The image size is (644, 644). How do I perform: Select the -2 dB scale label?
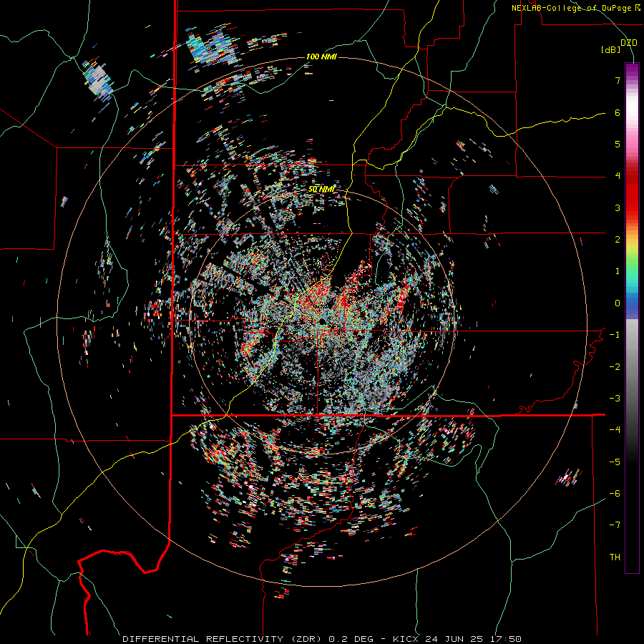click(615, 367)
